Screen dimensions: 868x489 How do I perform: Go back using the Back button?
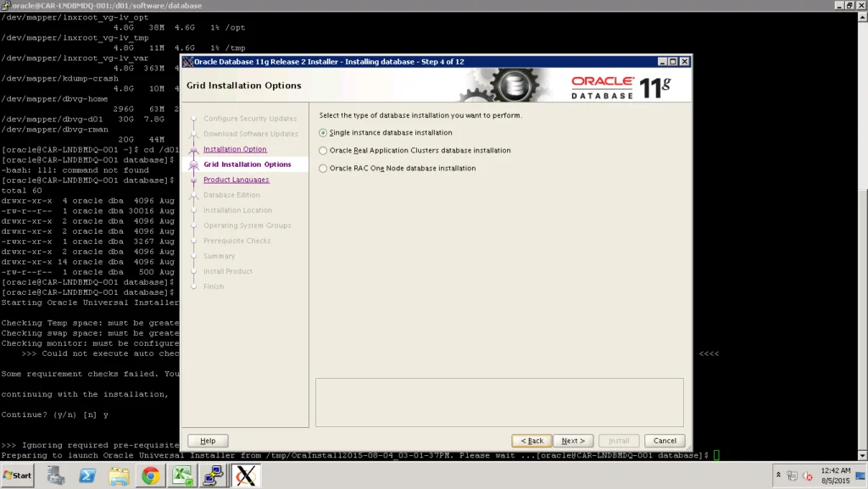(531, 441)
